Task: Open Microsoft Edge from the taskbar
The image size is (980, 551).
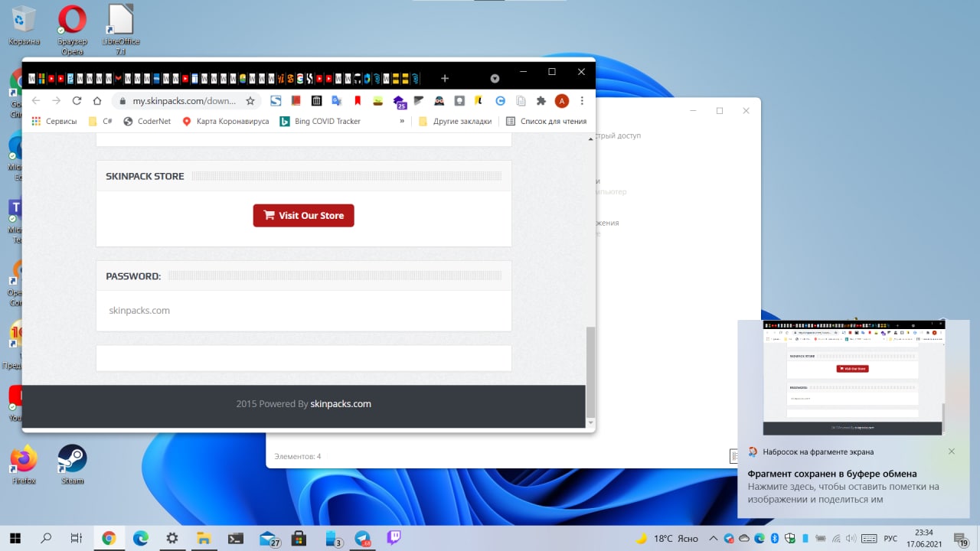Action: click(x=141, y=538)
